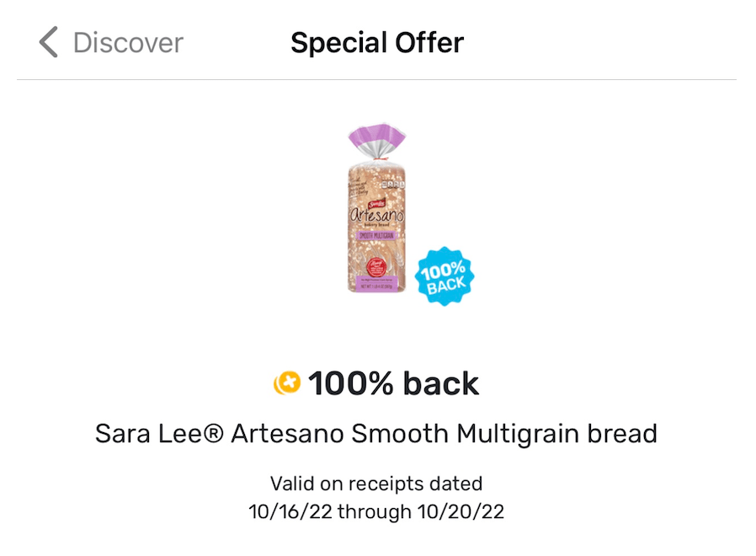Image resolution: width=756 pixels, height=556 pixels.
Task: Click the red round seal on bread bag
Action: point(377,265)
